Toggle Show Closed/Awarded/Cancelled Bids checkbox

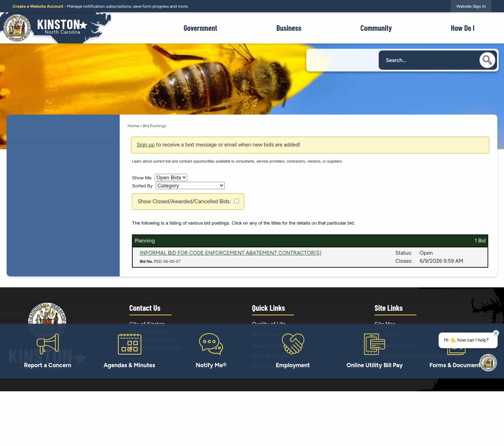point(236,201)
